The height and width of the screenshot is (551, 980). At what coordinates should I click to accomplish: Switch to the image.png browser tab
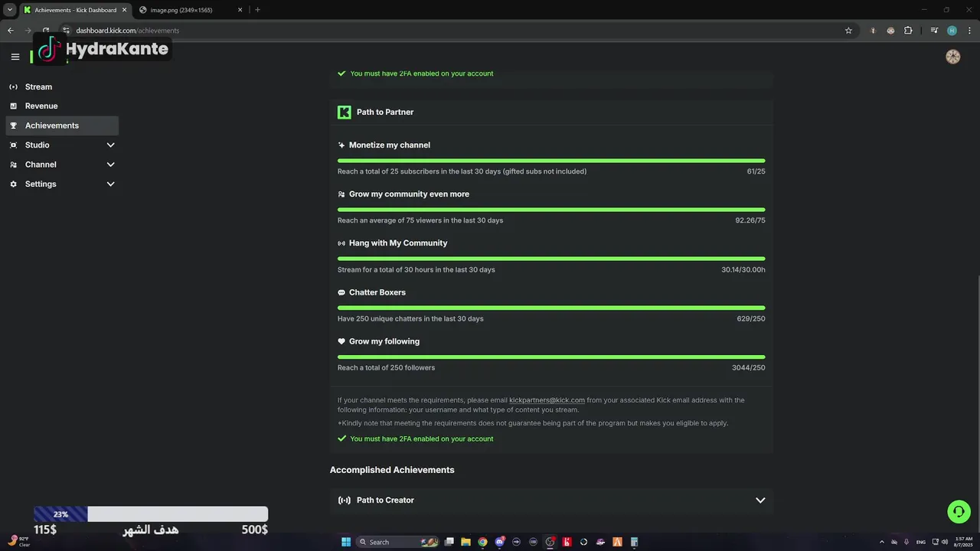click(191, 10)
